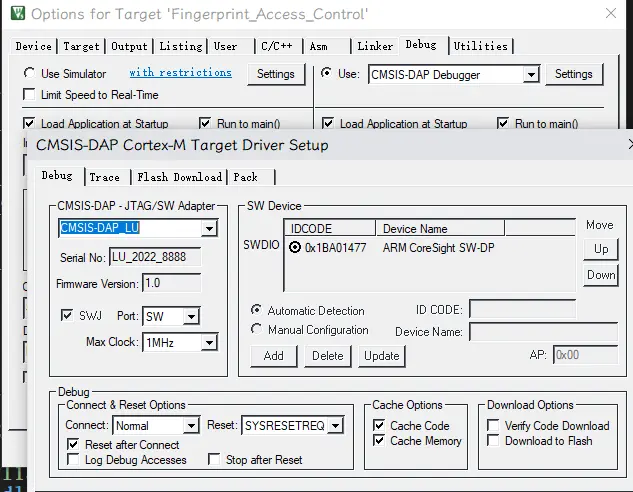
Task: Toggle the SWJ checkbox
Action: click(66, 316)
